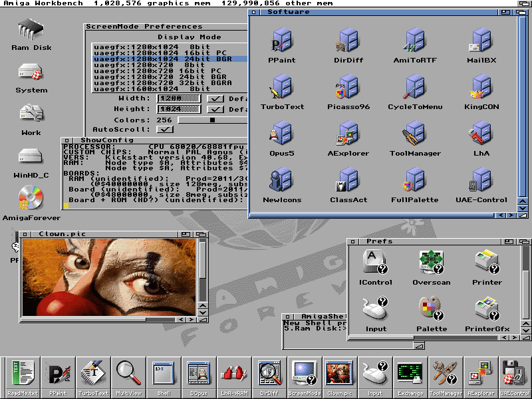
Task: Click the Height input field
Action: (179, 109)
